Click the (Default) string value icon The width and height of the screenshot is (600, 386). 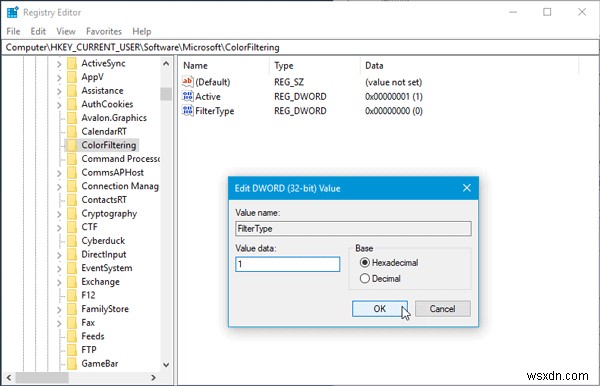[188, 81]
